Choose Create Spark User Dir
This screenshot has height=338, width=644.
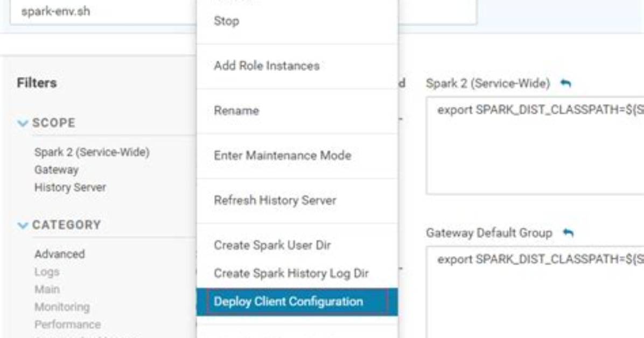tap(297, 245)
